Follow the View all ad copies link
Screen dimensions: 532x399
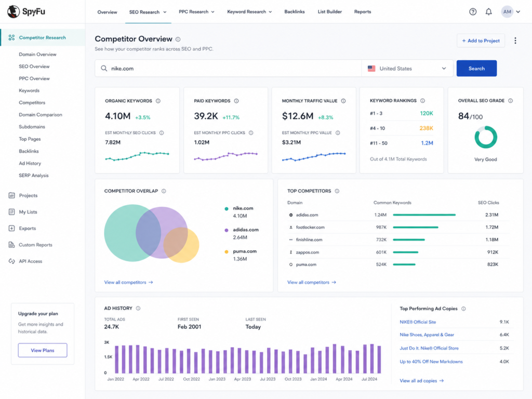(x=421, y=381)
